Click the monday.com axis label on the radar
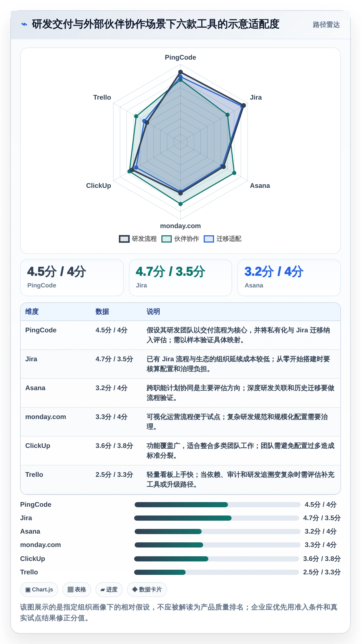 [180, 226]
